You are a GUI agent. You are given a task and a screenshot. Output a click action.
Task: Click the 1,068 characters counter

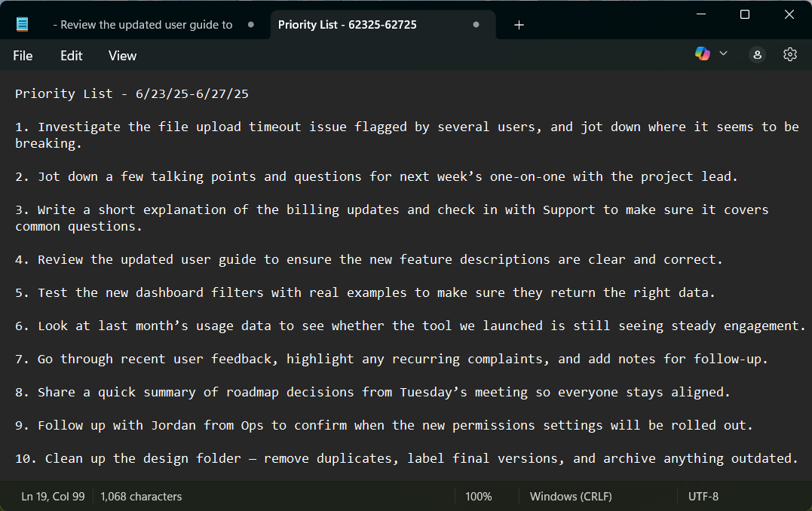(x=140, y=496)
